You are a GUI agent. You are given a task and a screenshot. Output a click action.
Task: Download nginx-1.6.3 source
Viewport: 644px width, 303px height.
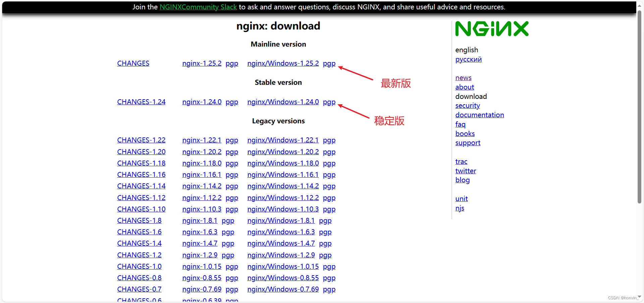(200, 232)
